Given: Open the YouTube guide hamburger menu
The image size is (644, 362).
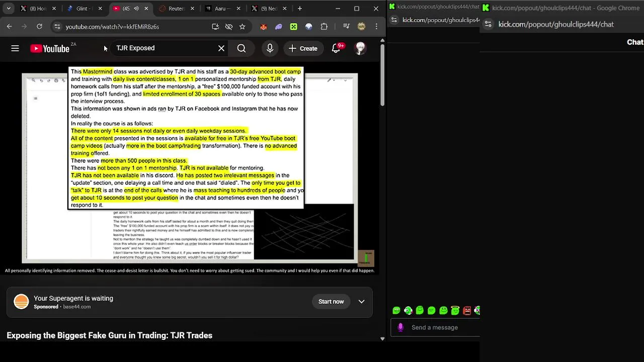Looking at the screenshot, I should [15, 48].
